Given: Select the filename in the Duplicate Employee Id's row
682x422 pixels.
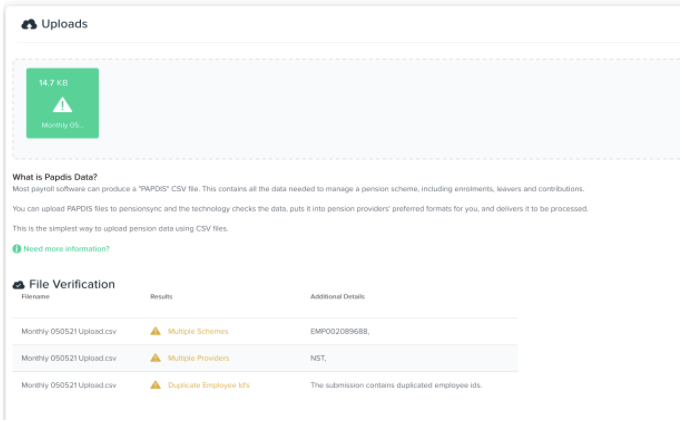Looking at the screenshot, I should coord(69,385).
